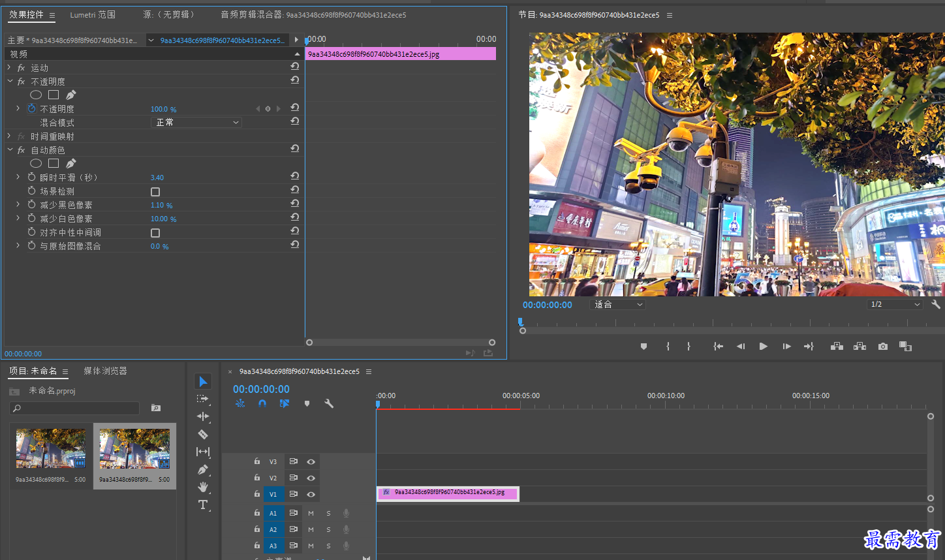Viewport: 945px width, 560px height.
Task: Select the pink jpg clip on V1
Action: [448, 493]
